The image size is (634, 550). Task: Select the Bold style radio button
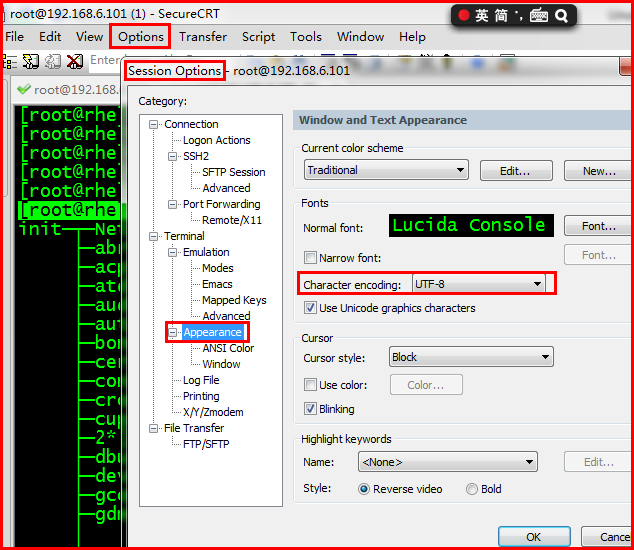pos(471,489)
